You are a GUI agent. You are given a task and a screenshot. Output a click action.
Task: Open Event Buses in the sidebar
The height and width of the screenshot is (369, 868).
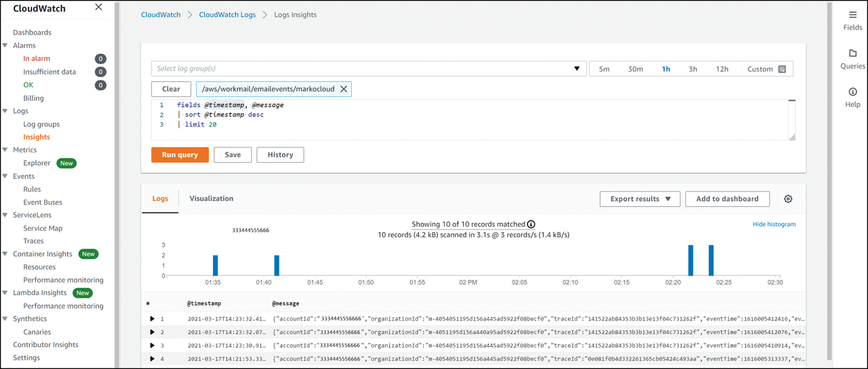point(42,202)
